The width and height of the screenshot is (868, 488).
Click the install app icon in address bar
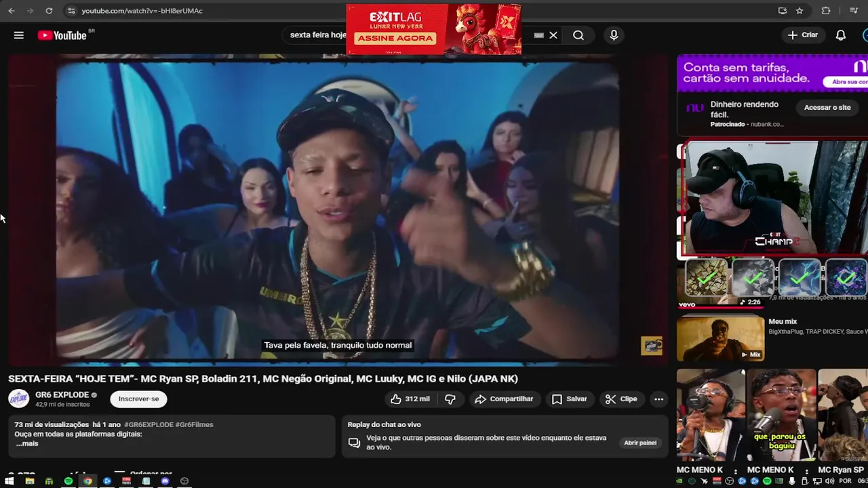pos(783,11)
